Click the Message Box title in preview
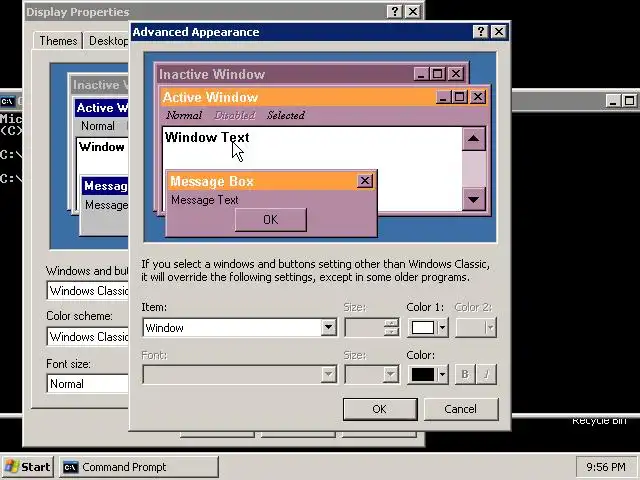640x480 pixels. click(212, 181)
